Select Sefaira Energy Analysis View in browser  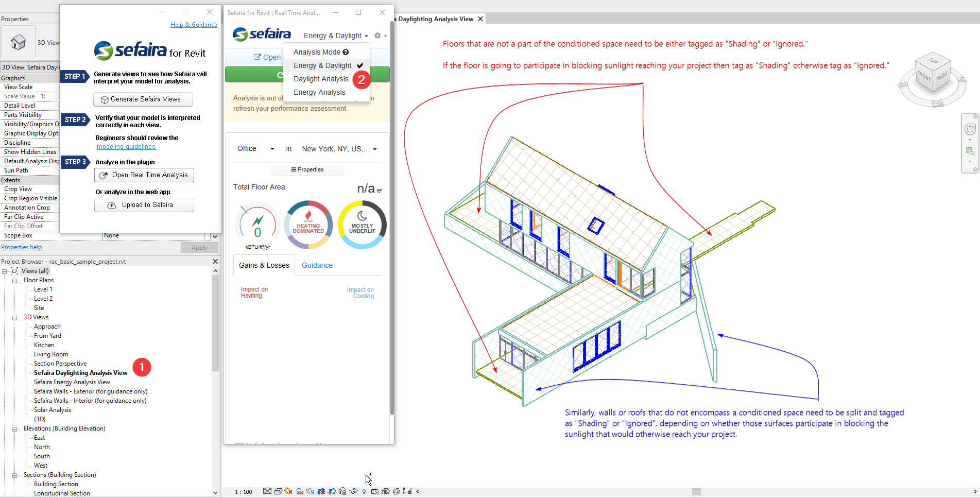pyautogui.click(x=72, y=382)
